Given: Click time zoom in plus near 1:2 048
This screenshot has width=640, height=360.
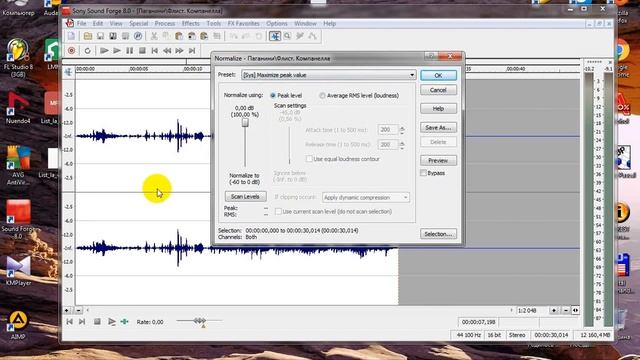Looking at the screenshot, I should (554, 311).
